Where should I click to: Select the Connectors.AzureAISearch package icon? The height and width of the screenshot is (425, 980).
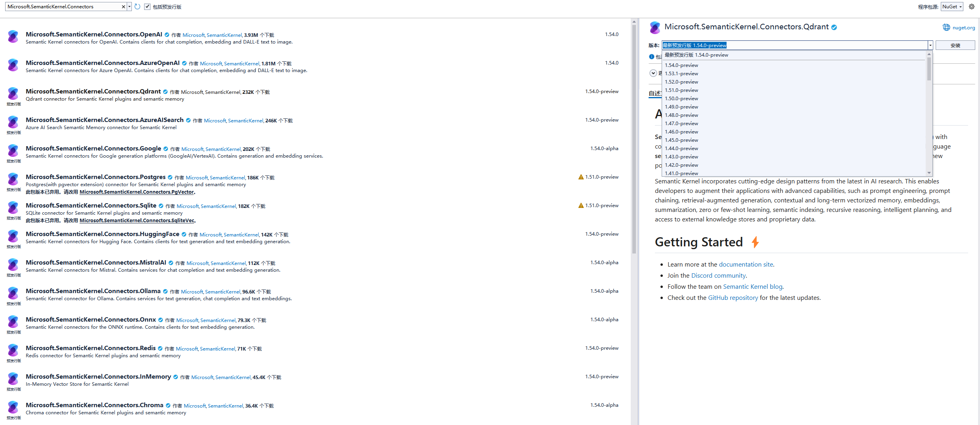(x=13, y=122)
